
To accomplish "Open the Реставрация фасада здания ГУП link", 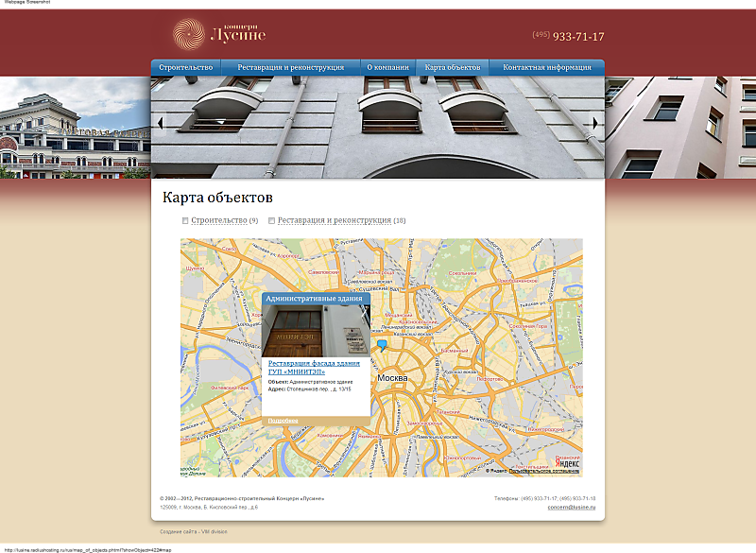I will [x=314, y=368].
